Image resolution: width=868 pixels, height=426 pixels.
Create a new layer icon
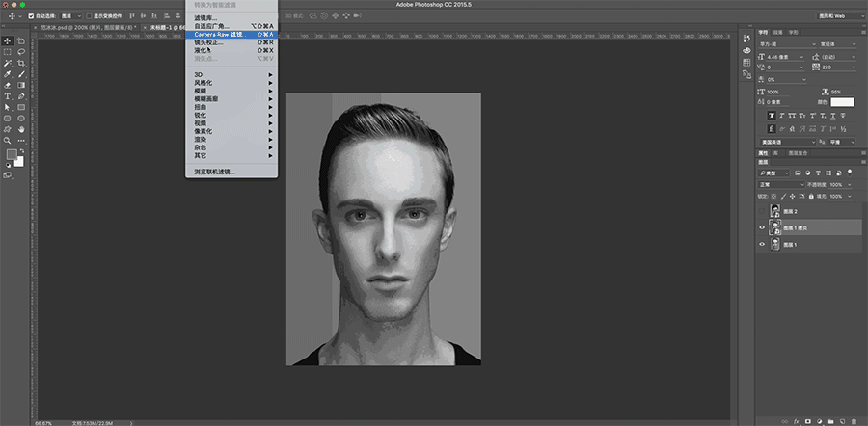[x=842, y=421]
